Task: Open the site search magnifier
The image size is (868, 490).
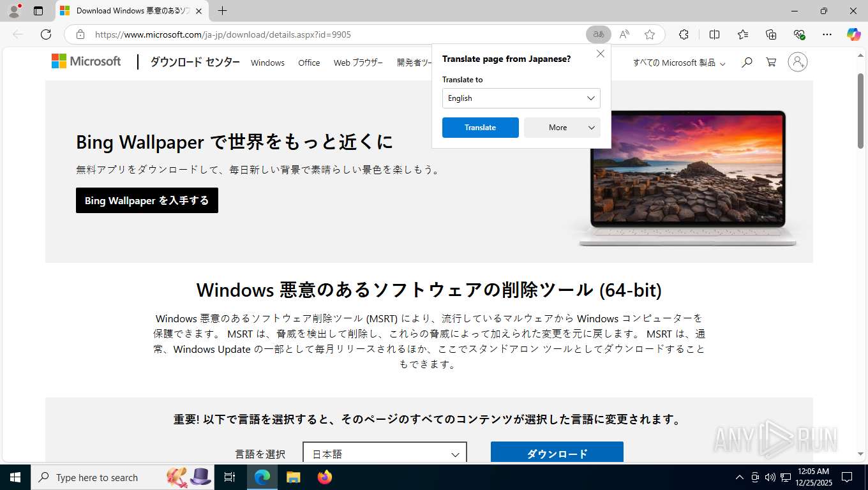Action: click(747, 62)
